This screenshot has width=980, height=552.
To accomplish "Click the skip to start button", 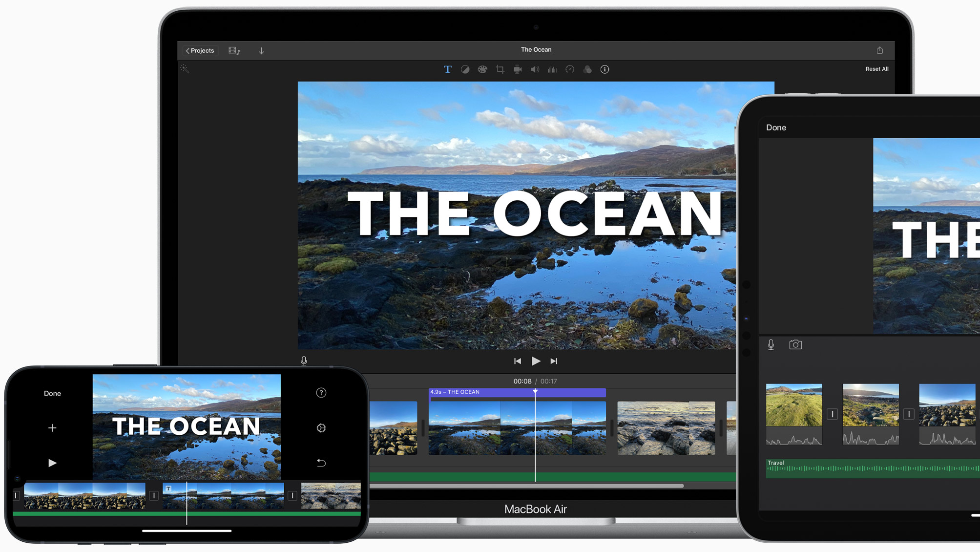I will pos(518,361).
